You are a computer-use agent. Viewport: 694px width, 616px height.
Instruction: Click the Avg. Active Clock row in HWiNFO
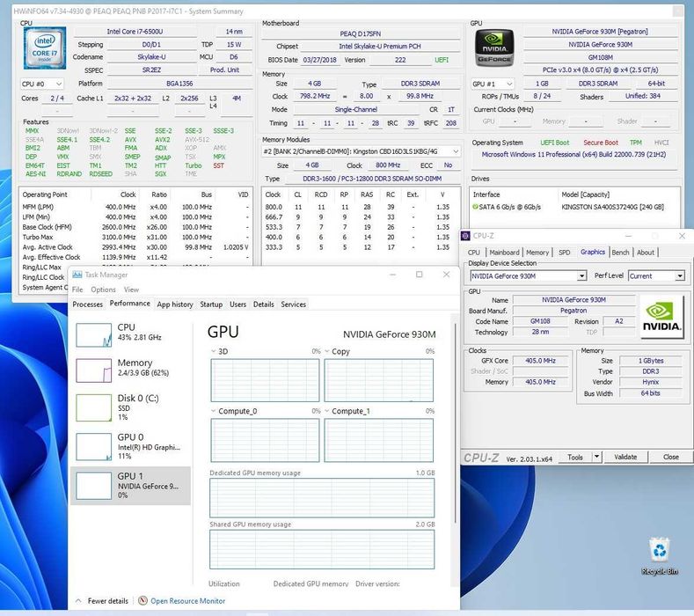click(x=135, y=247)
